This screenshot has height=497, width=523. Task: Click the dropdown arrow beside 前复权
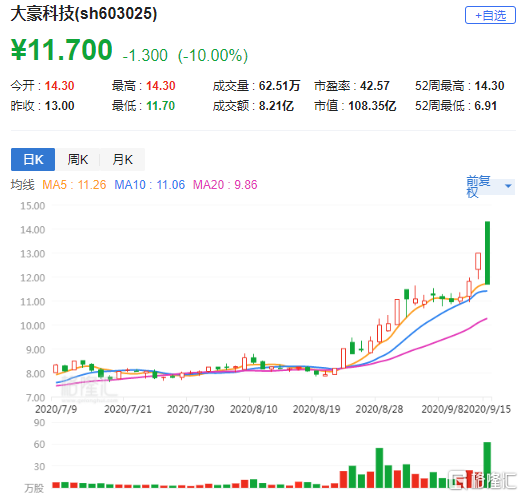point(508,186)
